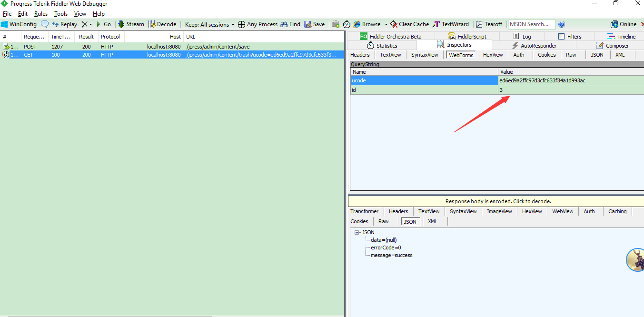644x317 pixels.
Task: Toggle Stream mode in toolbar
Action: (131, 24)
